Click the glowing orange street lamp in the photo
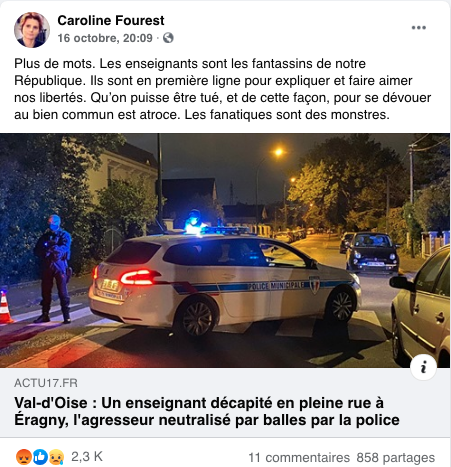This screenshot has height=467, width=451. coord(279,153)
